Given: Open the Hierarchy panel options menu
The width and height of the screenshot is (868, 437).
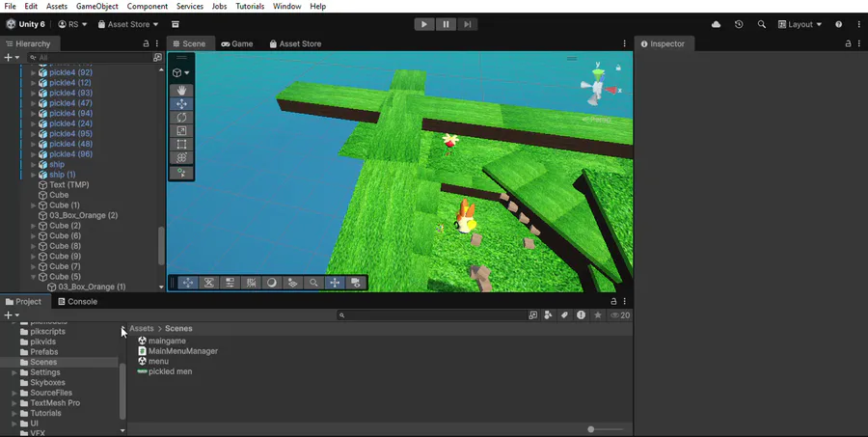Looking at the screenshot, I should [x=157, y=43].
